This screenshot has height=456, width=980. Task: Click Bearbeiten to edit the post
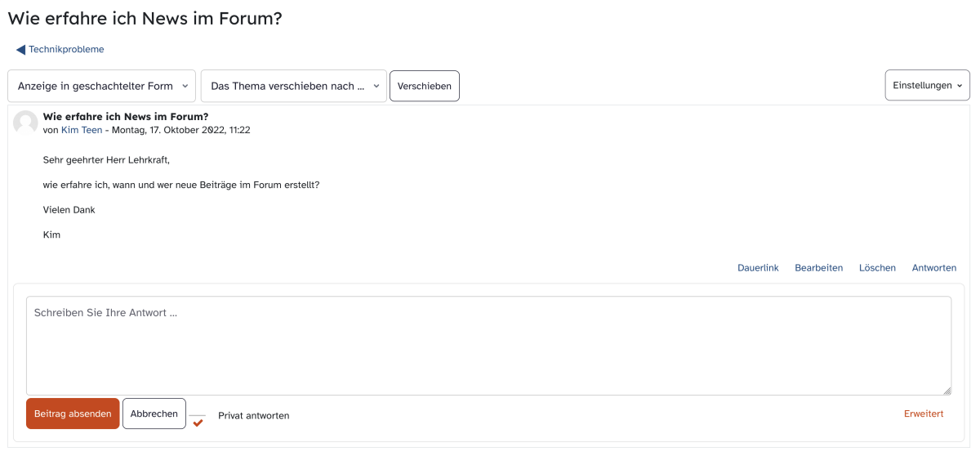pyautogui.click(x=818, y=268)
